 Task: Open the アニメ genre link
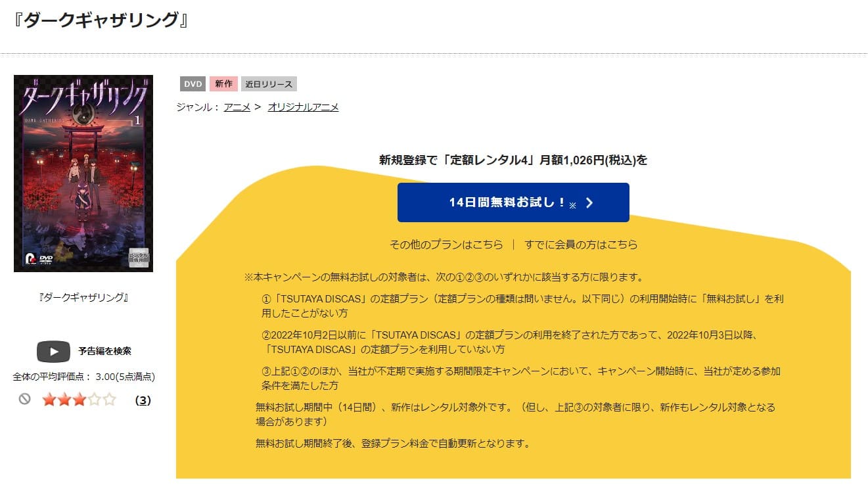(x=237, y=106)
